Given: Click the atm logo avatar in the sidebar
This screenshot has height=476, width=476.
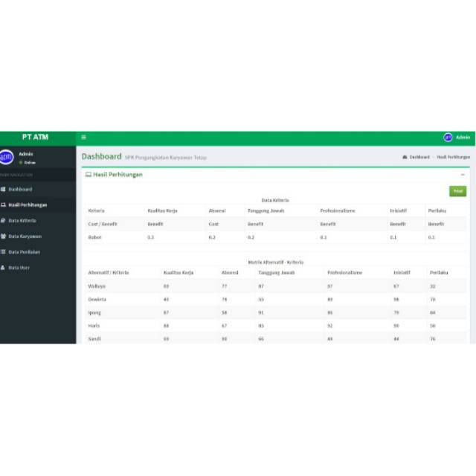Looking at the screenshot, I should [7, 157].
